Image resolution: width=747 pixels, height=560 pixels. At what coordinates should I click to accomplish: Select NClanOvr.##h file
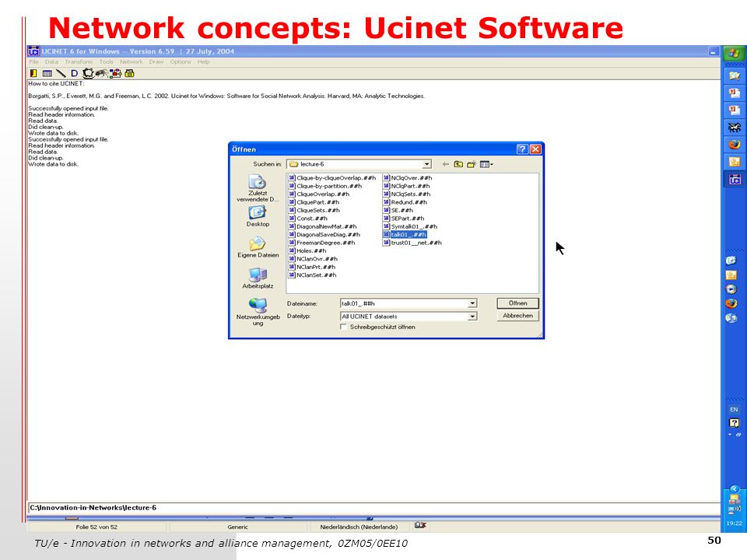point(313,259)
